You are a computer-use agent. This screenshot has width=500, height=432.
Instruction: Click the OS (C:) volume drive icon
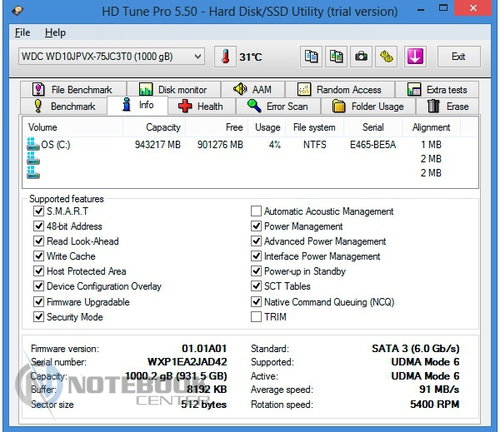coord(33,144)
